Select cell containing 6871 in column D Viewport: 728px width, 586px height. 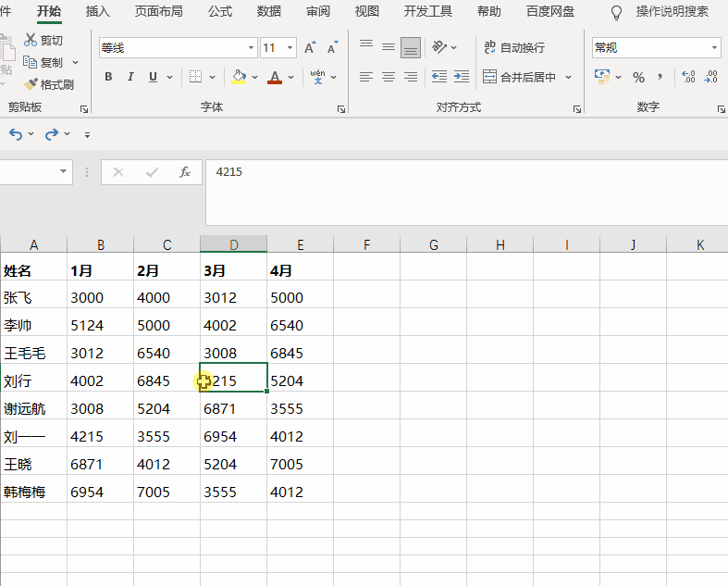pos(233,408)
